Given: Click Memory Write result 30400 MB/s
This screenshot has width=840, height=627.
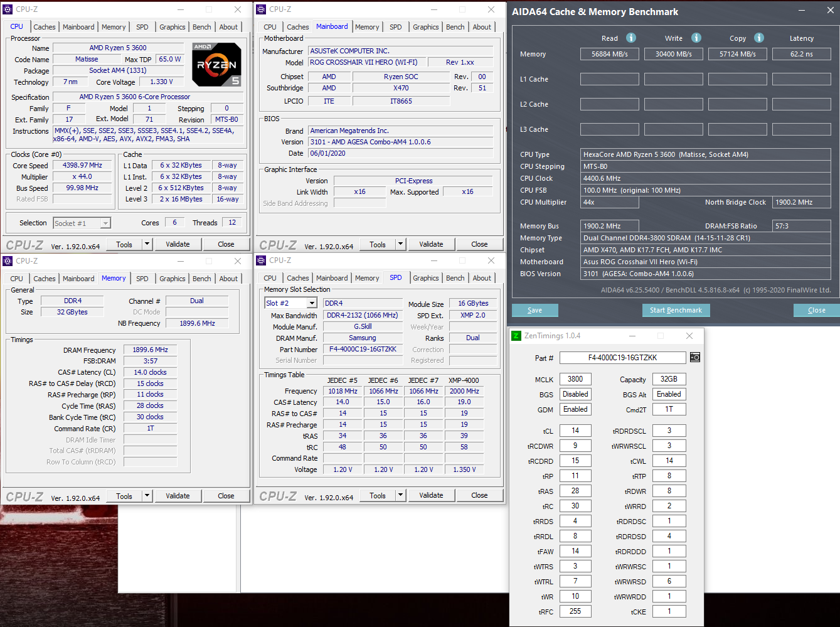Looking at the screenshot, I should (x=674, y=54).
